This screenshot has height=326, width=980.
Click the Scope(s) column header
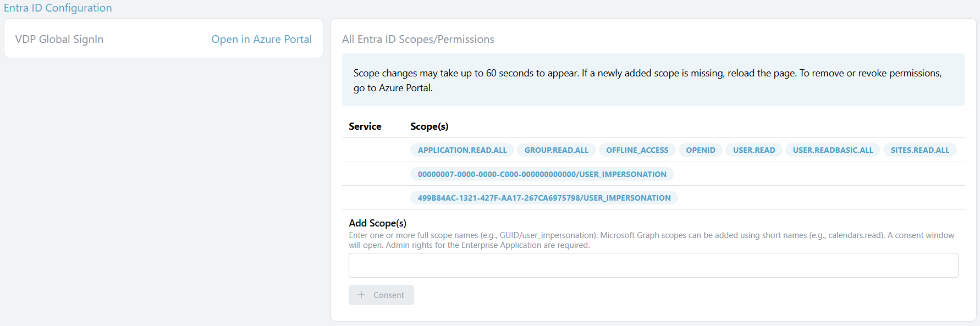tap(429, 126)
